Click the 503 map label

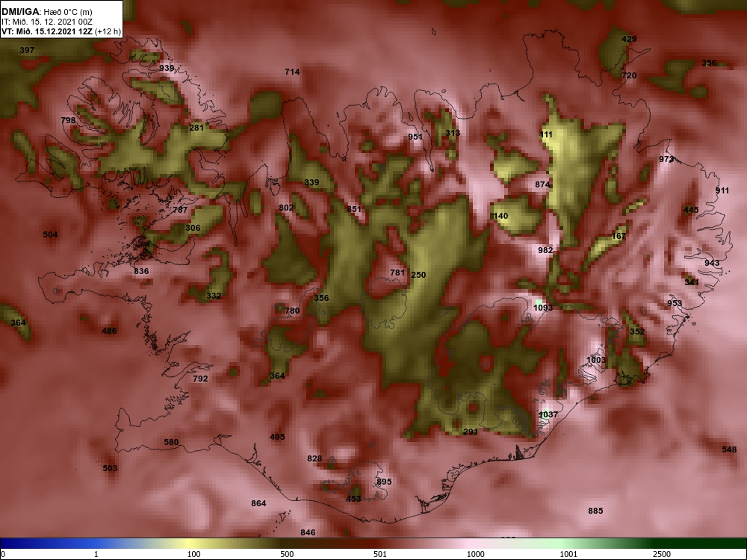[110, 468]
